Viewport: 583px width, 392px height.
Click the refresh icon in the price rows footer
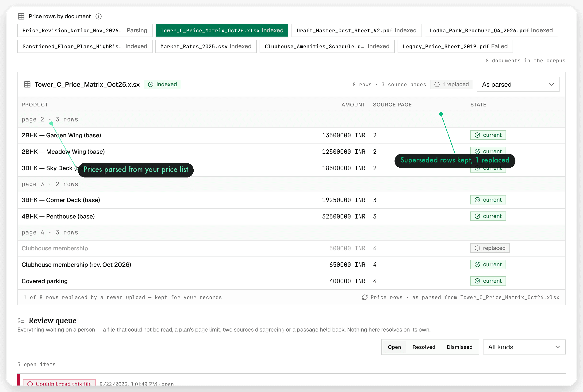pyautogui.click(x=364, y=297)
